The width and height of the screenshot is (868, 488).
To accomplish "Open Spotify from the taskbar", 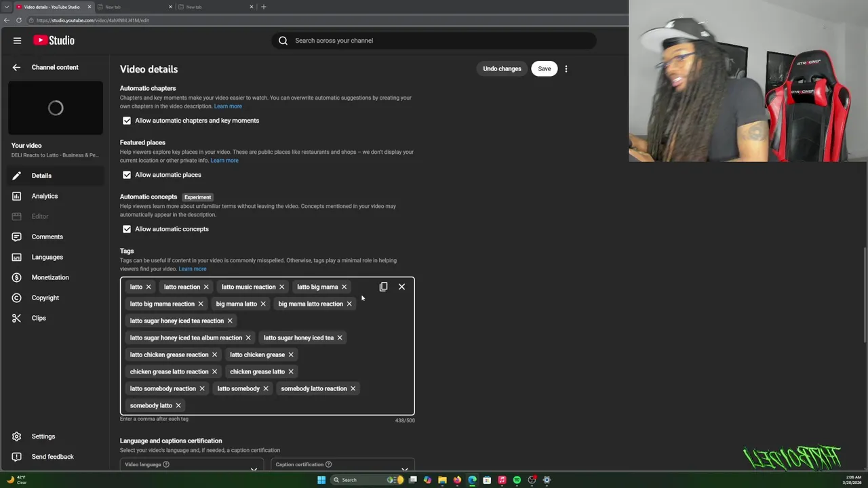I will click(x=517, y=480).
